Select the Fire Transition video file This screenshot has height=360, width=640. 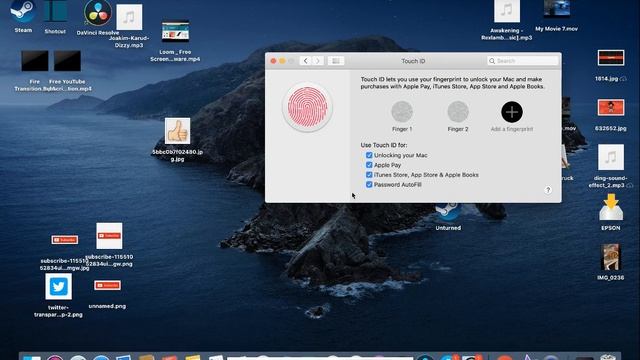35,61
